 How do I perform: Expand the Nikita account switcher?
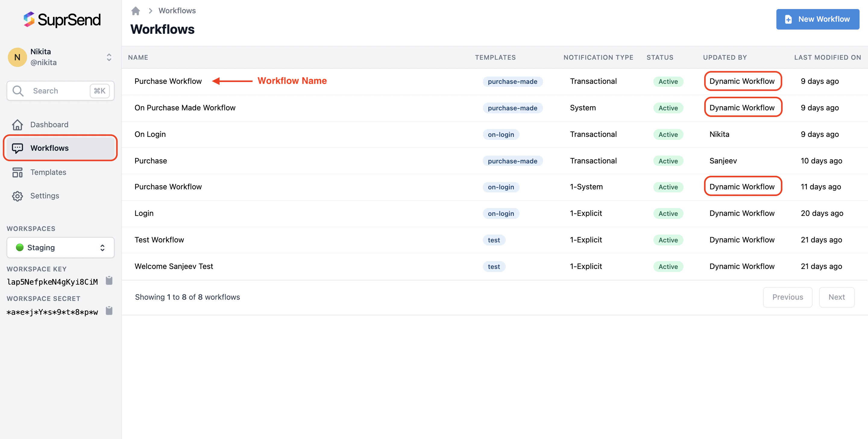click(109, 57)
